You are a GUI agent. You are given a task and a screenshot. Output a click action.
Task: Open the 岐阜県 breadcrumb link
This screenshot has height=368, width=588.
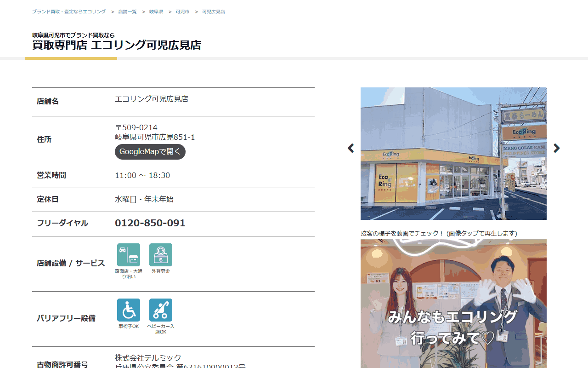click(x=156, y=11)
